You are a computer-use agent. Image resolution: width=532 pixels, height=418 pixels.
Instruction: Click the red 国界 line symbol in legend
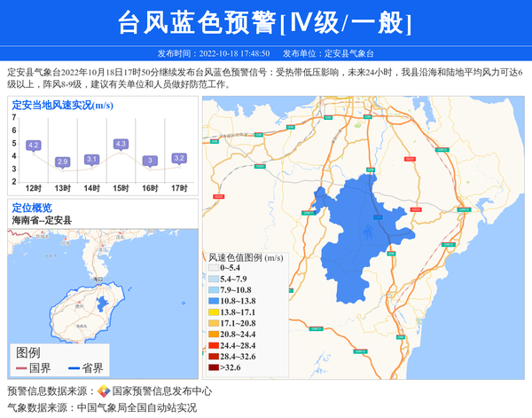coord(21,368)
